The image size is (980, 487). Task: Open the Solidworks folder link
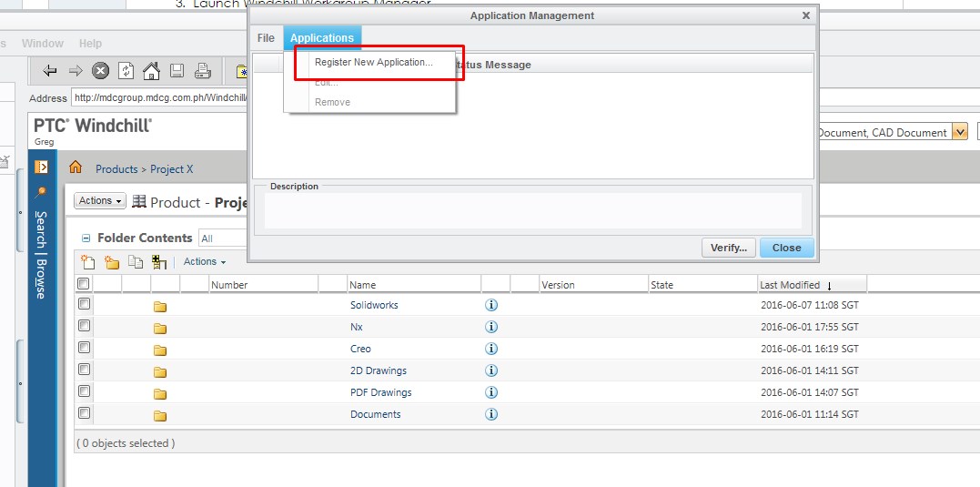tap(374, 305)
